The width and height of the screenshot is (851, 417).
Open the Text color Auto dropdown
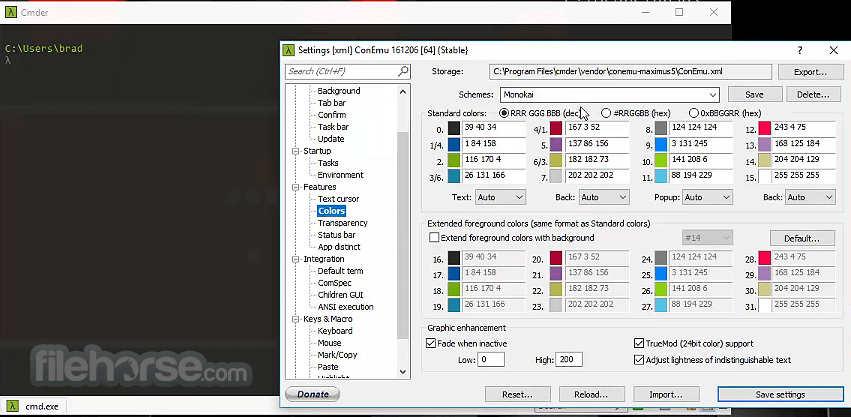[x=500, y=197]
